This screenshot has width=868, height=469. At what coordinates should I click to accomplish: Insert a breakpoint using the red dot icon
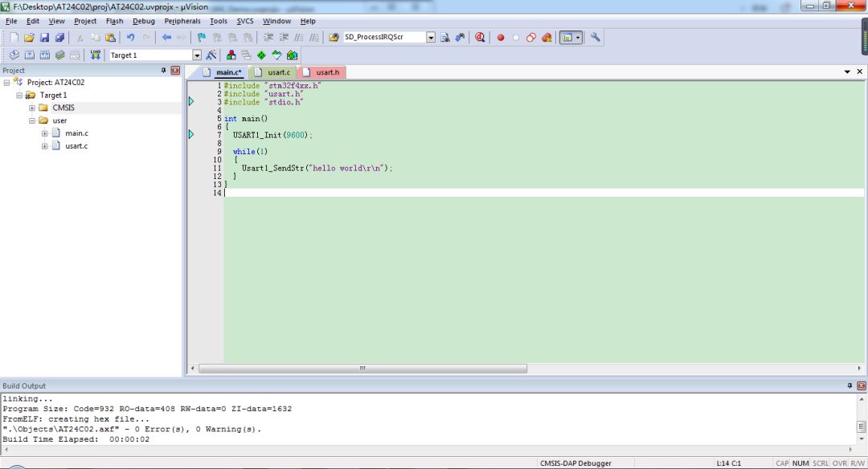point(500,38)
